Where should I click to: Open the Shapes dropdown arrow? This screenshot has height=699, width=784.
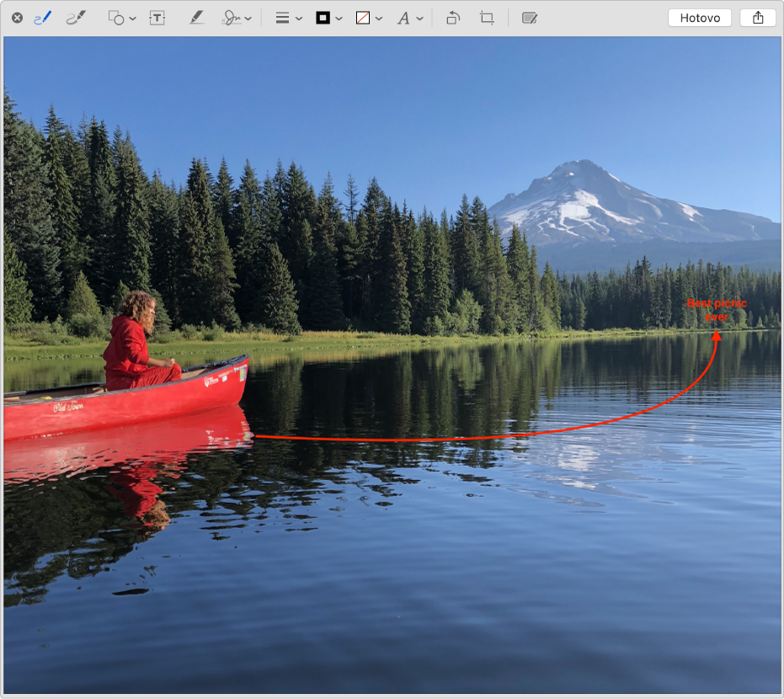click(132, 19)
